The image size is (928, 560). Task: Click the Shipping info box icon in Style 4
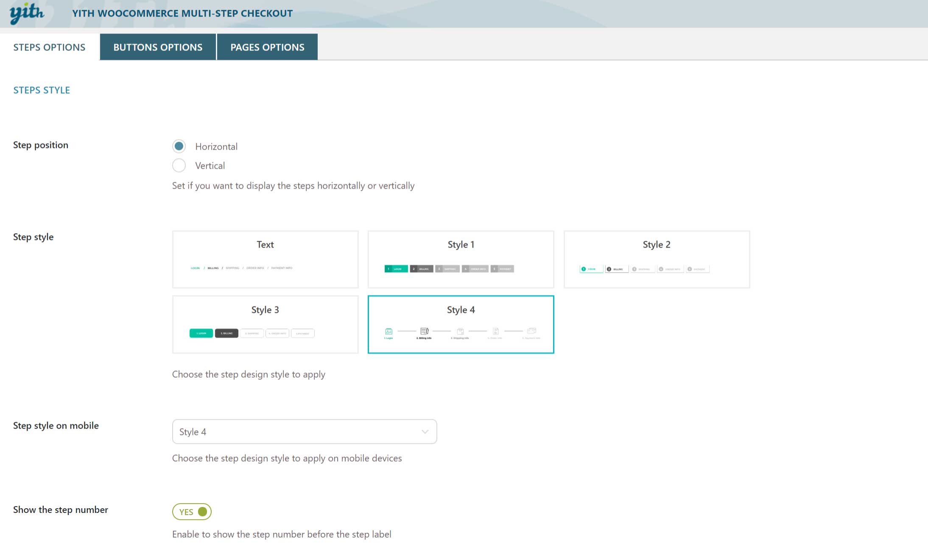click(x=460, y=331)
